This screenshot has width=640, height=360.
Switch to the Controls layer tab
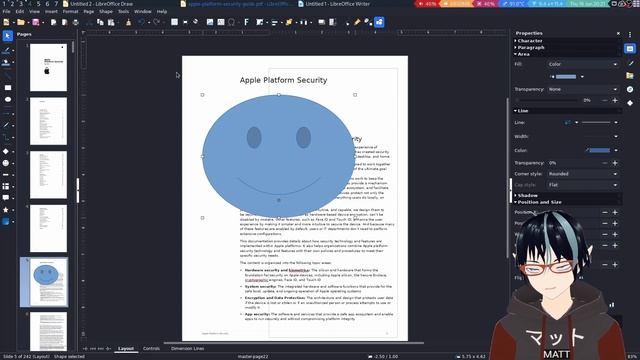pyautogui.click(x=151, y=349)
